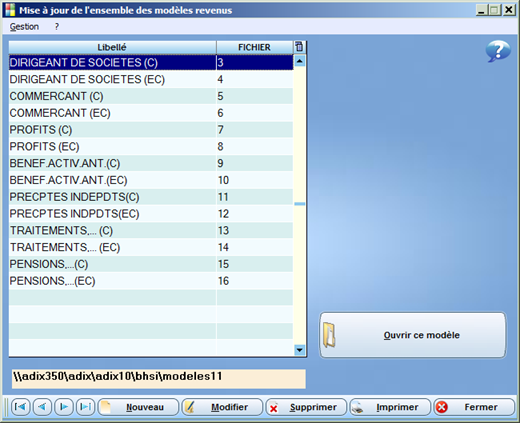Click FICHIER cell value 13
The image size is (520, 423).
(255, 230)
